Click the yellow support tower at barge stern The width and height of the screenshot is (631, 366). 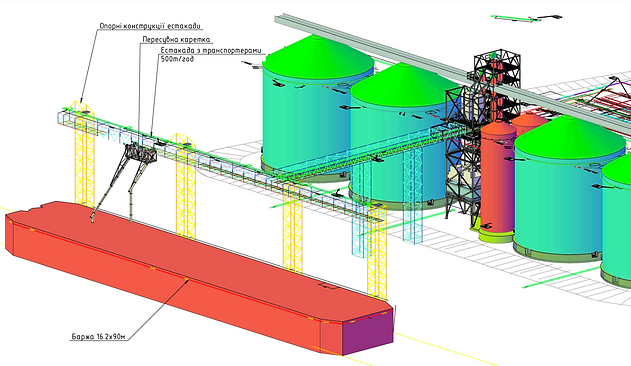point(377,252)
